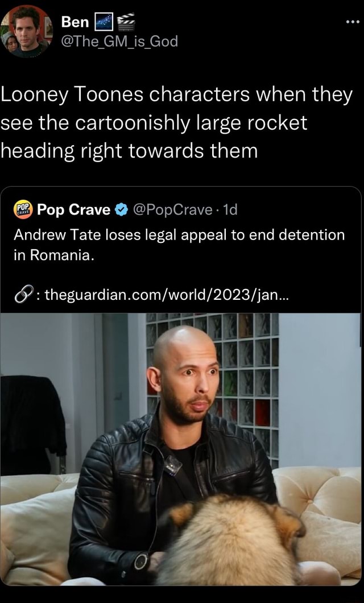Image resolution: width=364 pixels, height=603 pixels.
Task: Open the quoted tweet's 1d timestamp
Action: pyautogui.click(x=230, y=210)
